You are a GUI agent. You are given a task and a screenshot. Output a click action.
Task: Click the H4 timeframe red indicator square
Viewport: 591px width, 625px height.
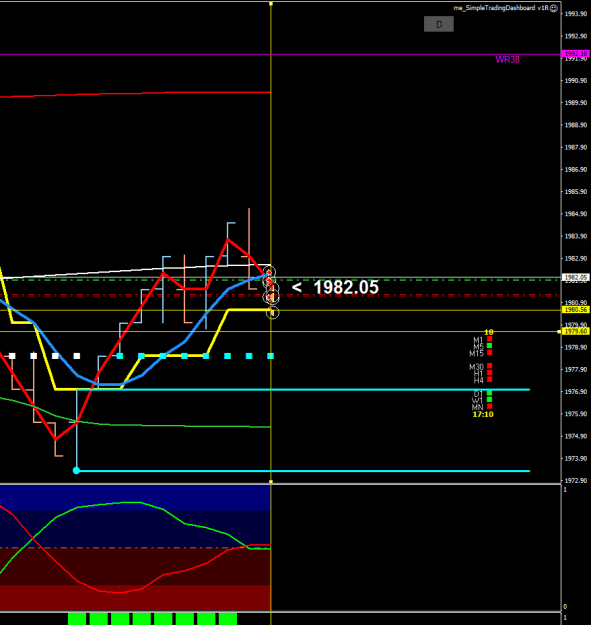point(489,379)
